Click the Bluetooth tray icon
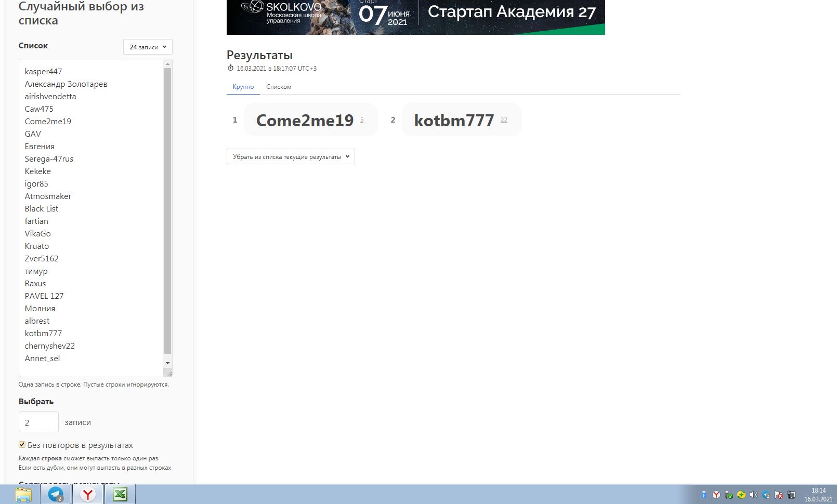The width and height of the screenshot is (837, 504). pyautogui.click(x=704, y=495)
